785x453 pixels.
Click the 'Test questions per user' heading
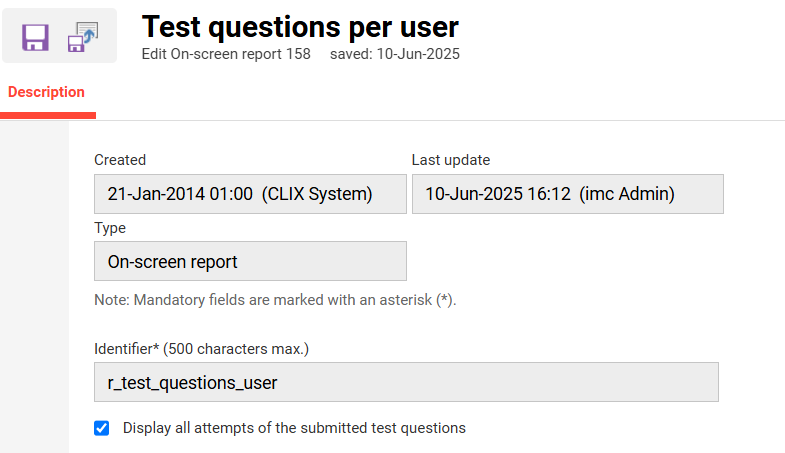click(300, 26)
